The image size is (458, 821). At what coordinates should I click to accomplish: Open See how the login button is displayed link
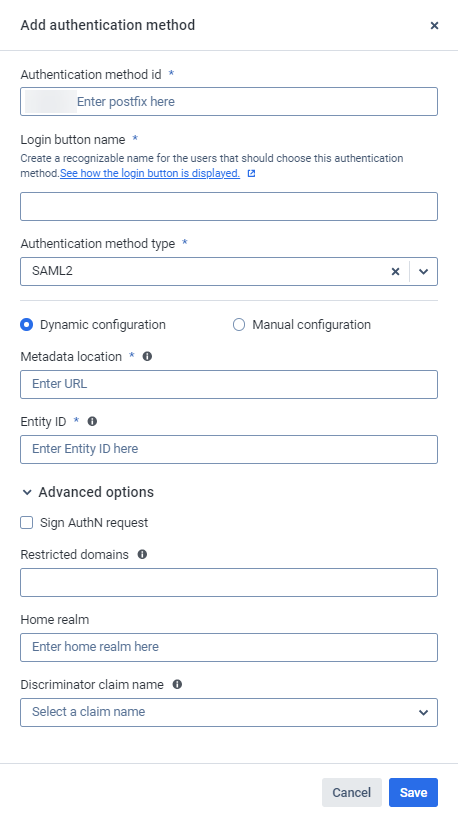coord(150,173)
